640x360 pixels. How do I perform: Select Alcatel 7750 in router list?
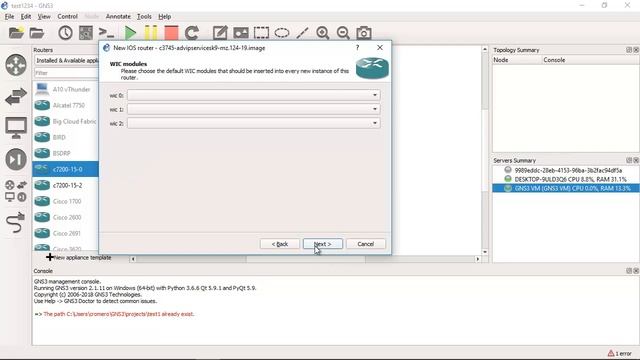(x=65, y=105)
